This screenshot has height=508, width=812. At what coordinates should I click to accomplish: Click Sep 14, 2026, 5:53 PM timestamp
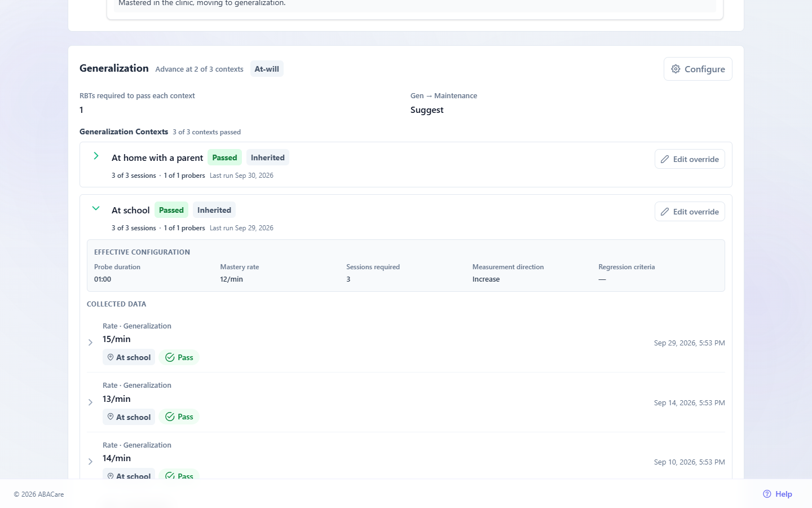tap(690, 403)
